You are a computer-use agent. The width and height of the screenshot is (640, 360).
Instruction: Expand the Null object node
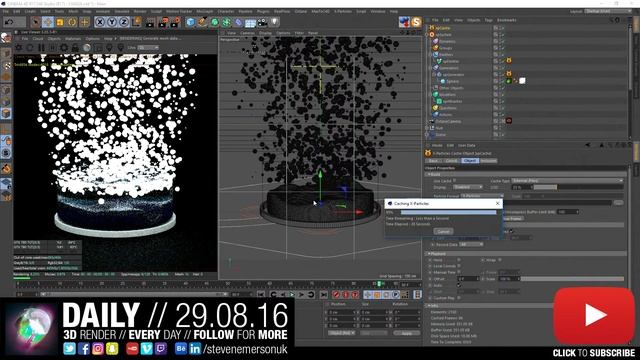(427, 128)
